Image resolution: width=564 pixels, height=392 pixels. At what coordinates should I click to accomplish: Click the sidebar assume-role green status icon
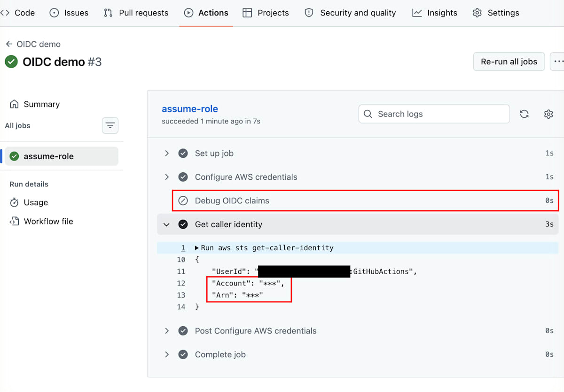tap(15, 156)
